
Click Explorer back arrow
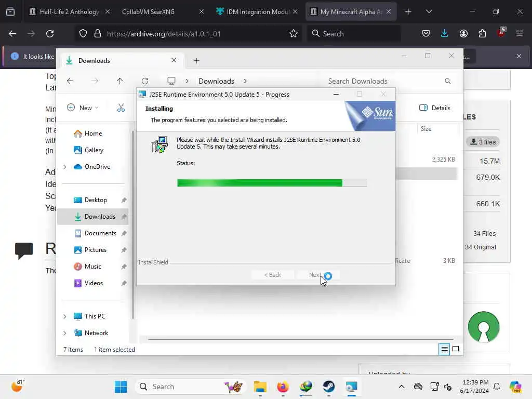pos(70,81)
